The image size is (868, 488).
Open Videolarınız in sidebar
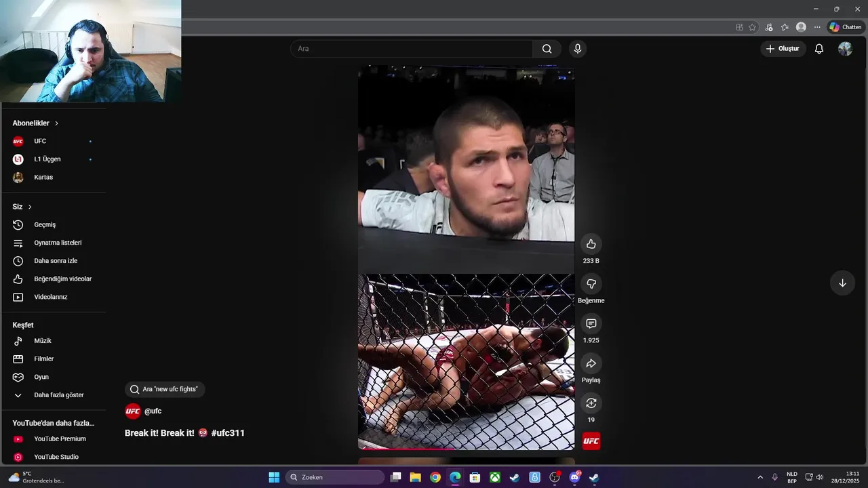(x=54, y=297)
